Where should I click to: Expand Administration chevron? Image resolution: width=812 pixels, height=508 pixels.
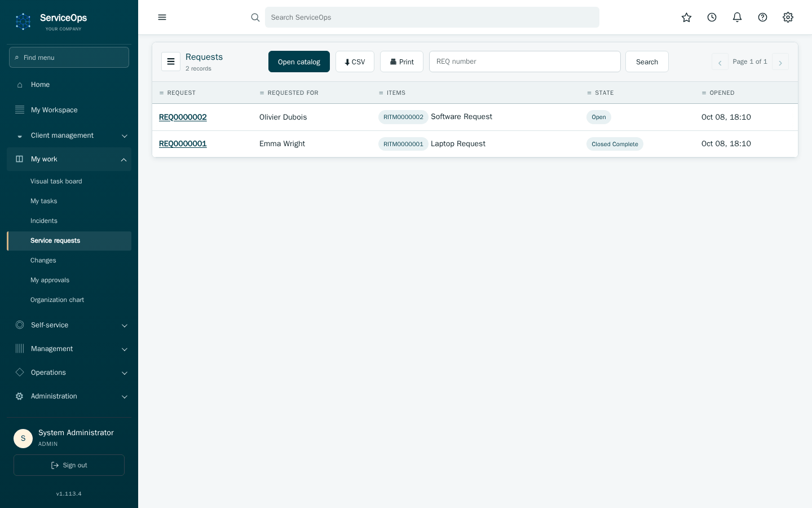125,397
